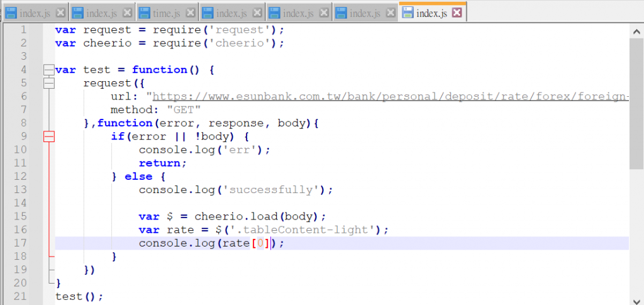Switch to the time.js tab

click(x=167, y=13)
